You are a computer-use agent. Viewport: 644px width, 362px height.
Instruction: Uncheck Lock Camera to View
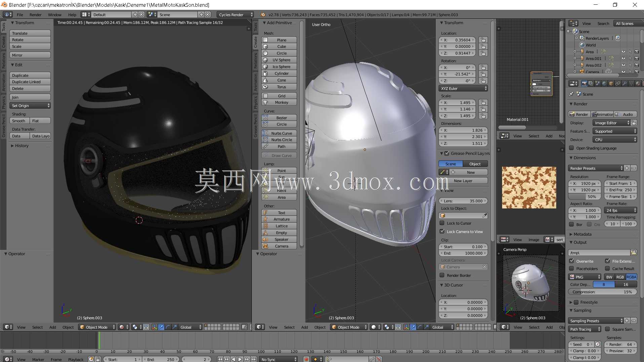(442, 231)
